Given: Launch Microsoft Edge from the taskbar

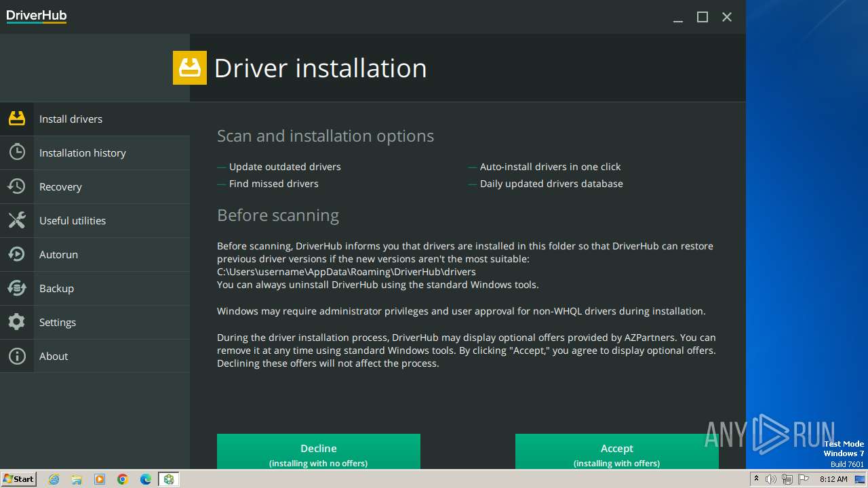Looking at the screenshot, I should tap(146, 479).
